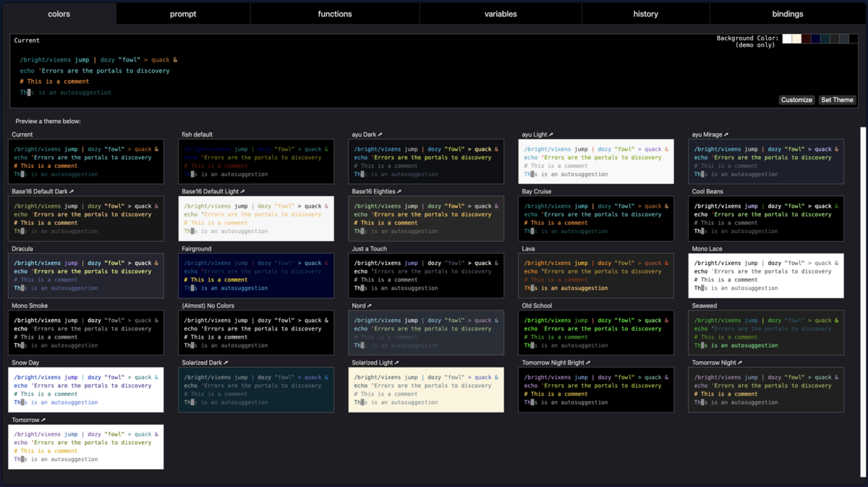Choose the Old School theme preview
The width and height of the screenshot is (868, 487).
click(596, 333)
